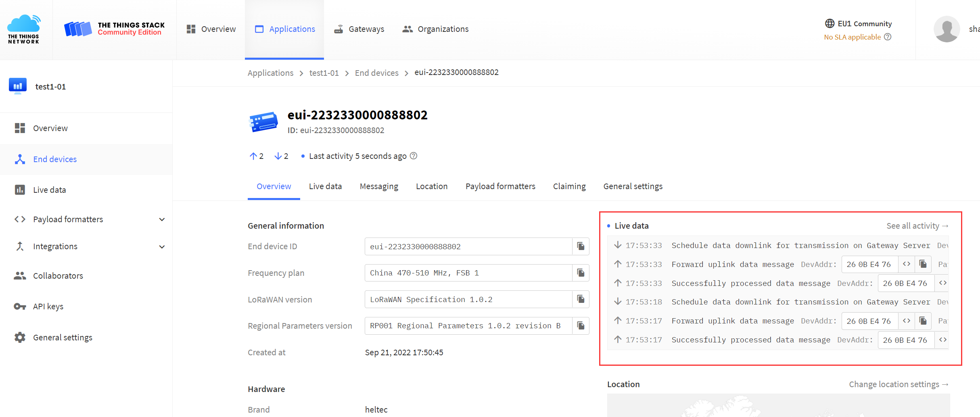The height and width of the screenshot is (417, 980).
Task: Expand Payload formatters in the sidebar
Action: coord(162,219)
